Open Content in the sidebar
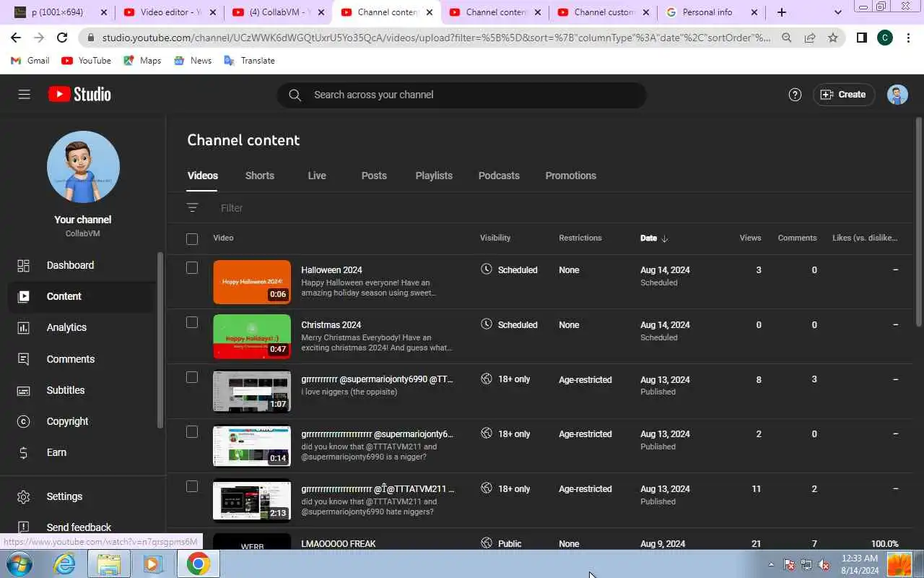 click(81, 296)
